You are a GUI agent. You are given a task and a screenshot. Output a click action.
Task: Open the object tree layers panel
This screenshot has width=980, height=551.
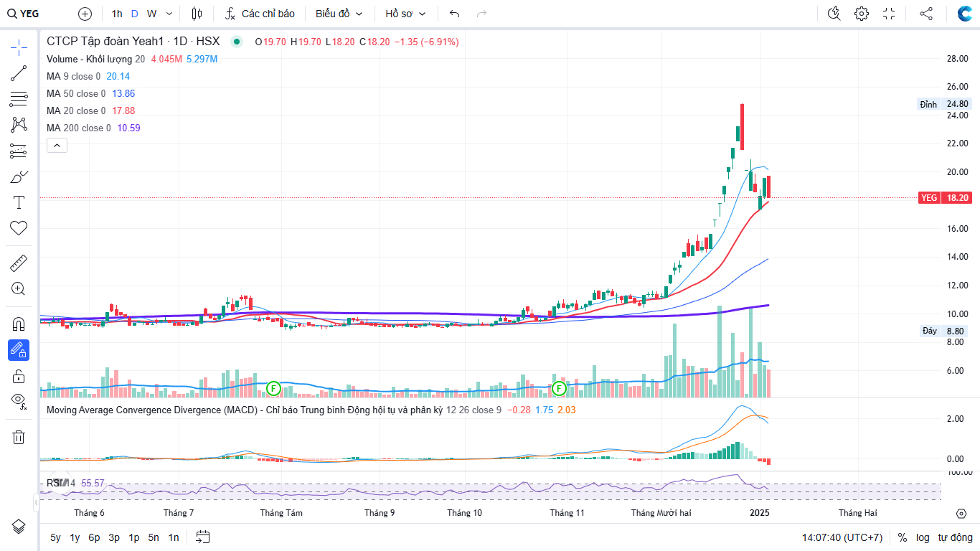(19, 527)
